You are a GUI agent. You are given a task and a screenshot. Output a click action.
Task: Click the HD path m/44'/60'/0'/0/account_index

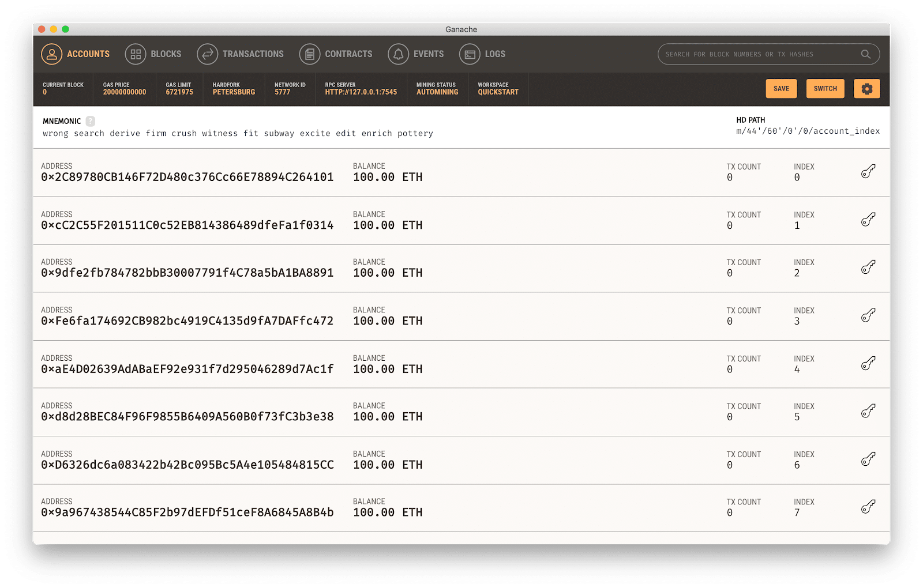(808, 131)
